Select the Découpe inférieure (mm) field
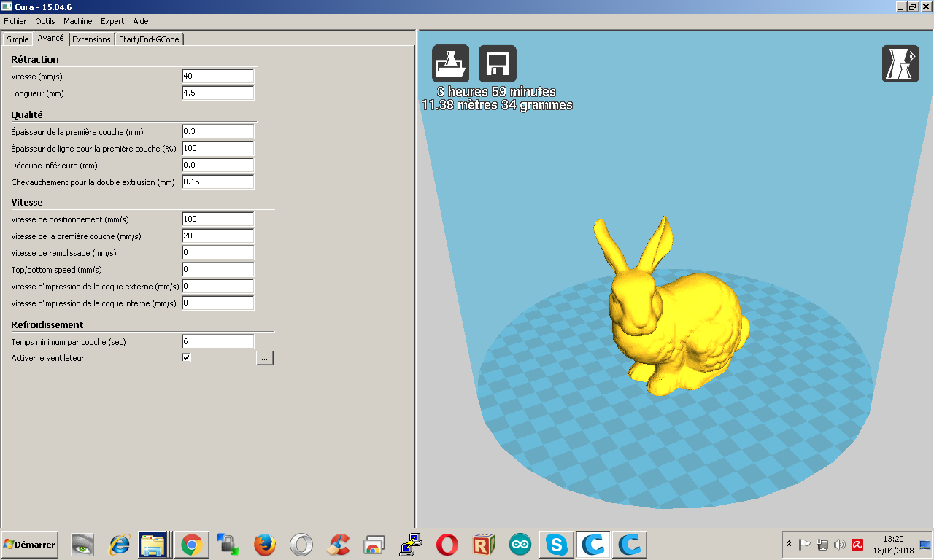 click(218, 165)
